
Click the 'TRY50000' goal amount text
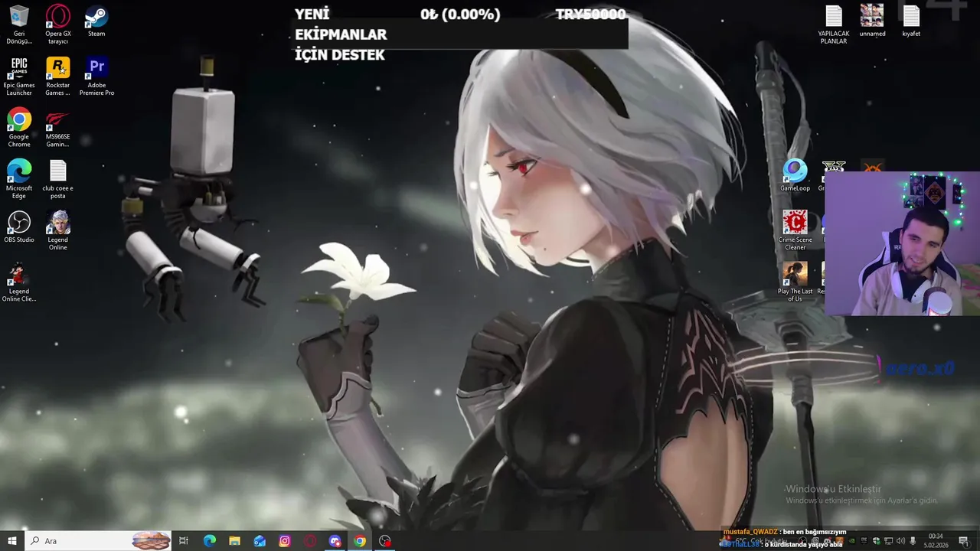click(x=590, y=15)
